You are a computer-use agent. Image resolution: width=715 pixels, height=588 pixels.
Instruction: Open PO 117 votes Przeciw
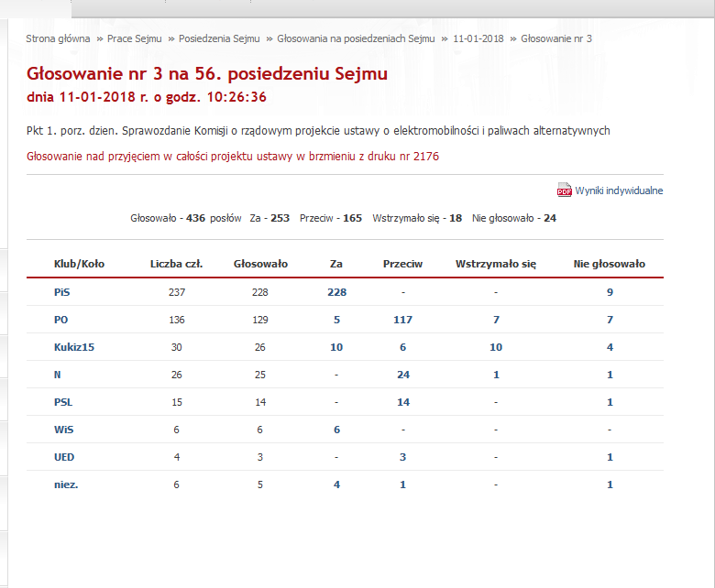click(x=402, y=320)
